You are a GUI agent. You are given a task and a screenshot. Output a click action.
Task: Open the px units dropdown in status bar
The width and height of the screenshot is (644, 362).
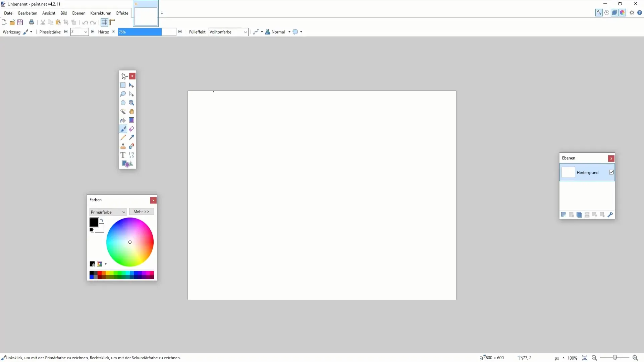pos(559,358)
